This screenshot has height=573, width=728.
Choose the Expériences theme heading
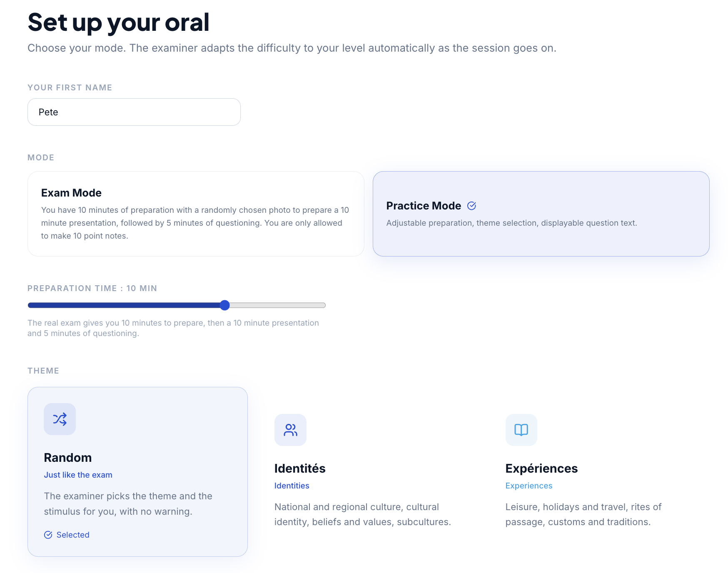coord(541,468)
